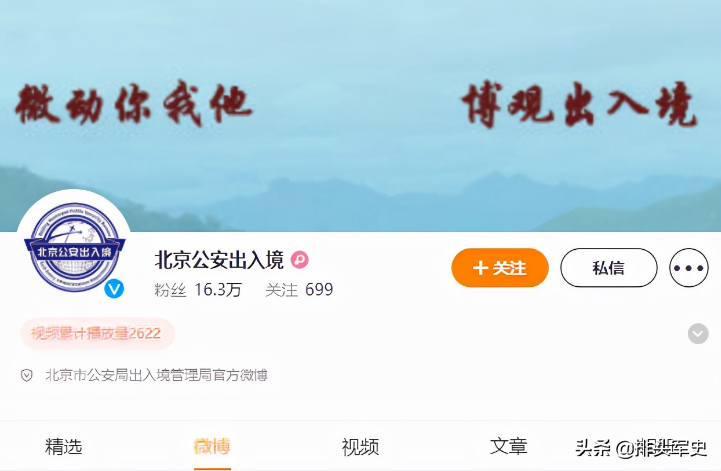View followers list via 粉丝 16.3万
The image size is (721, 471).
198,290
